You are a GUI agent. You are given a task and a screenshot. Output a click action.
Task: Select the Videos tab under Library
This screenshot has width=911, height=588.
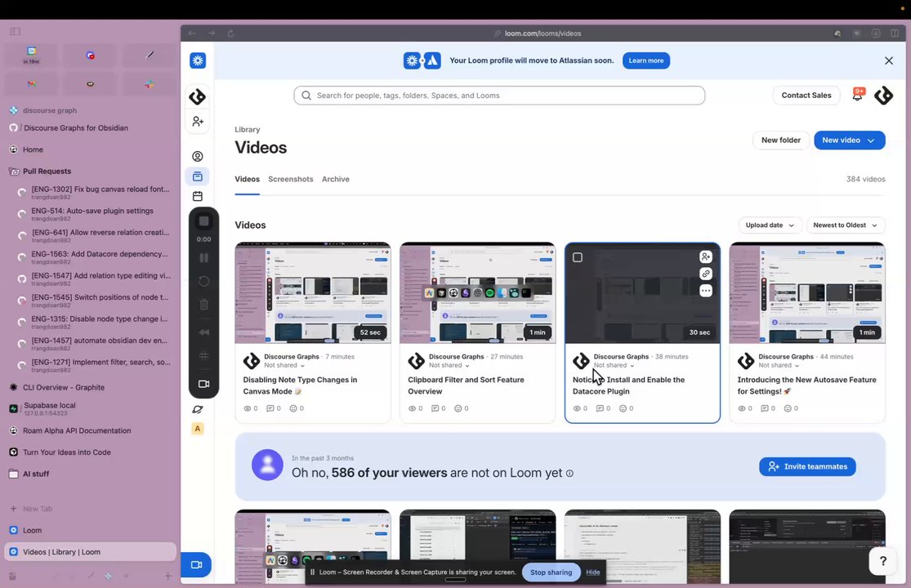click(x=247, y=180)
